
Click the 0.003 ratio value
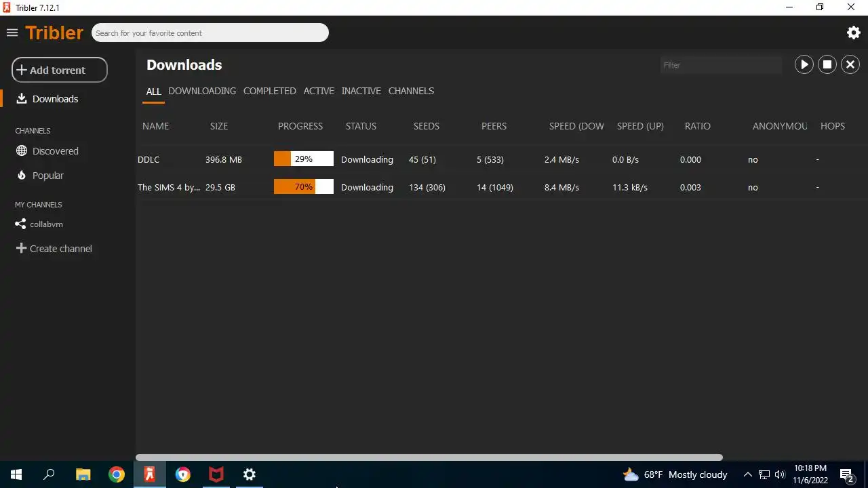(690, 187)
